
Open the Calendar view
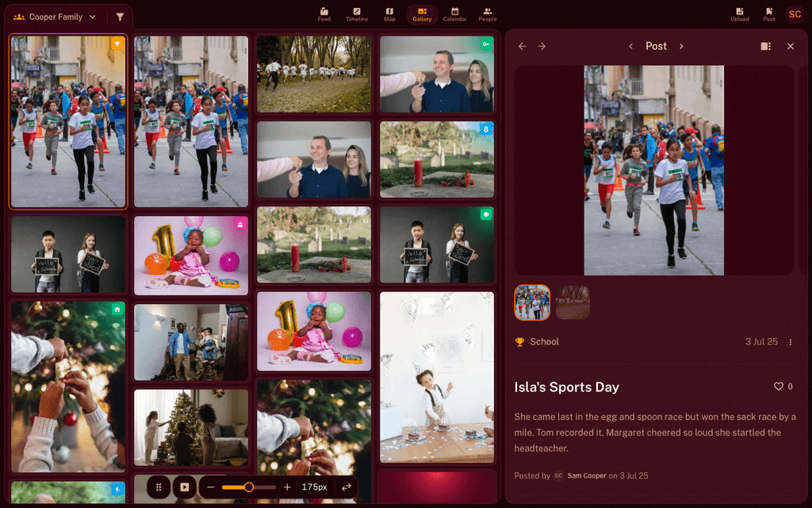(454, 14)
